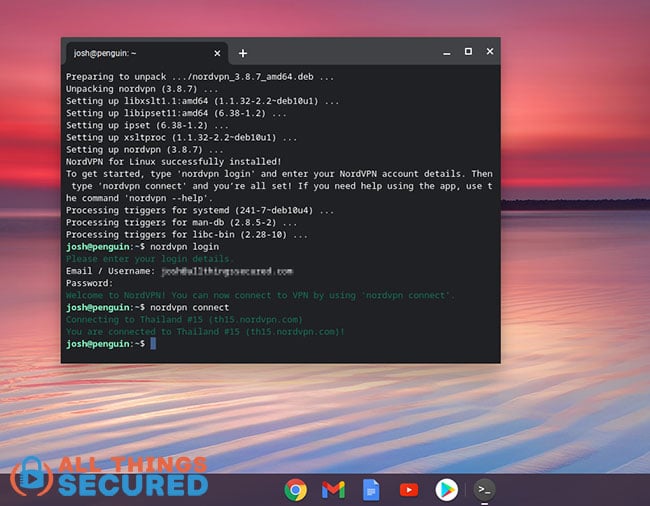Image resolution: width=650 pixels, height=506 pixels.
Task: Click 'Processing triggers for systemd' line
Action: [x=200, y=210]
